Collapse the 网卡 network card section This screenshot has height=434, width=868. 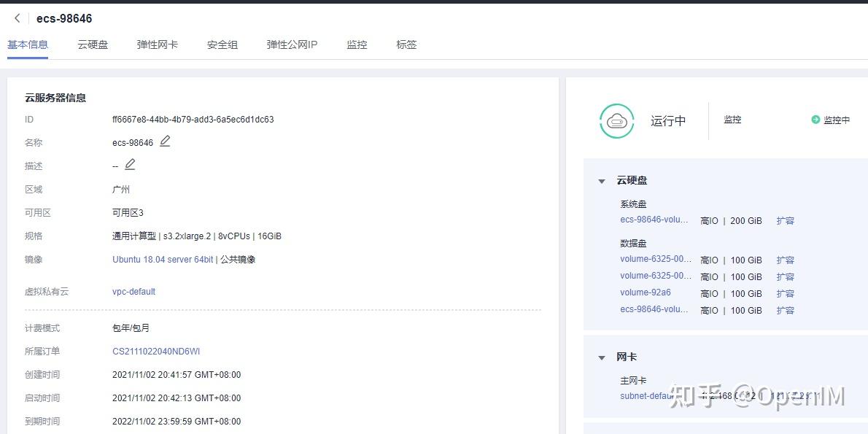point(602,357)
